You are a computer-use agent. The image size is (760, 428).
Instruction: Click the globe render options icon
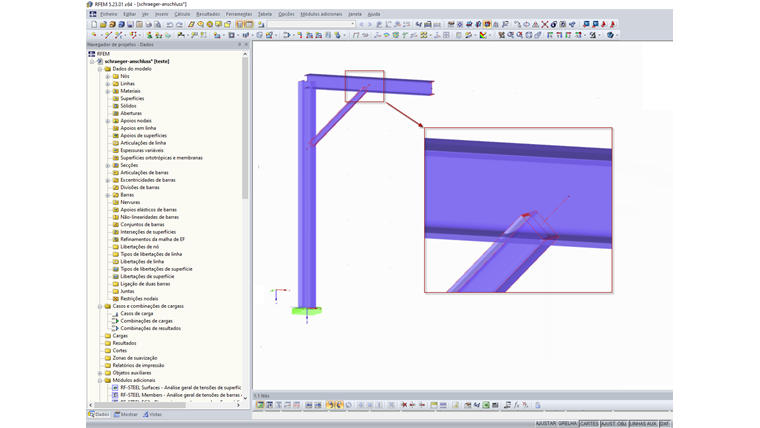[610, 35]
